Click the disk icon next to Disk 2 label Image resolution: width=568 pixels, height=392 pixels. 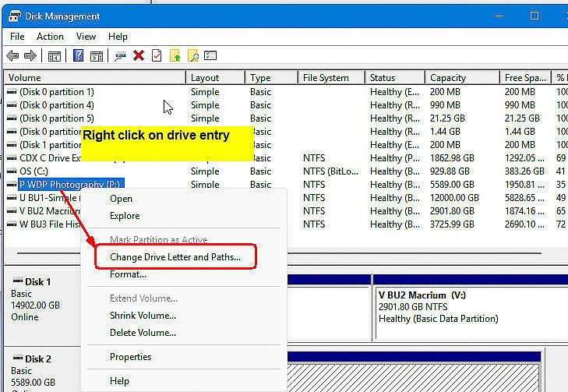(x=18, y=358)
